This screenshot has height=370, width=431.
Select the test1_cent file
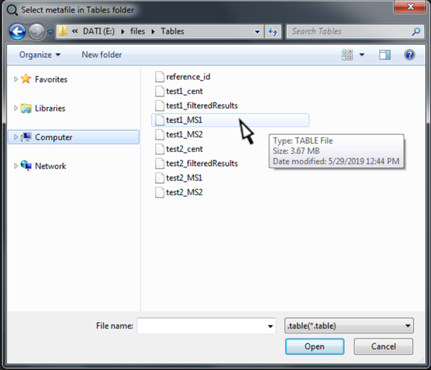(x=184, y=91)
